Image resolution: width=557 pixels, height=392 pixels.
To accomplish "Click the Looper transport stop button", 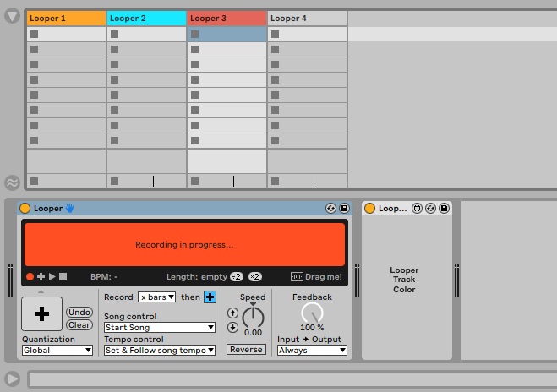I will (x=63, y=276).
